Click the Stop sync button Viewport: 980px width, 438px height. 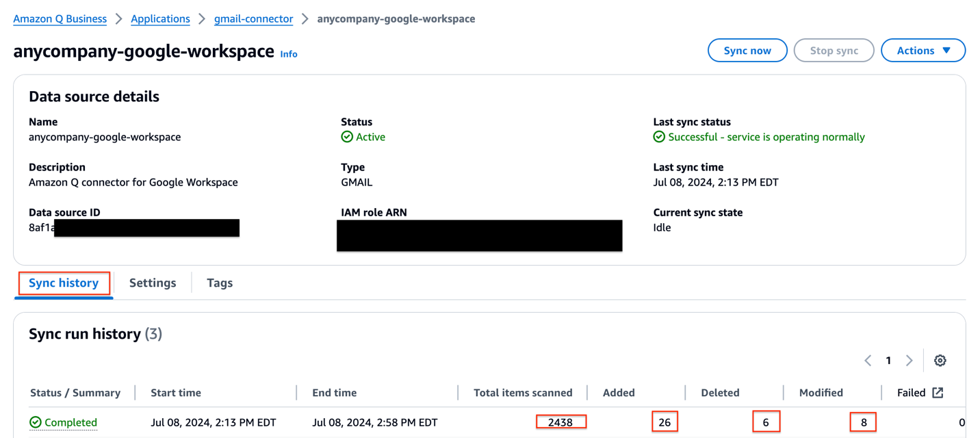(834, 51)
